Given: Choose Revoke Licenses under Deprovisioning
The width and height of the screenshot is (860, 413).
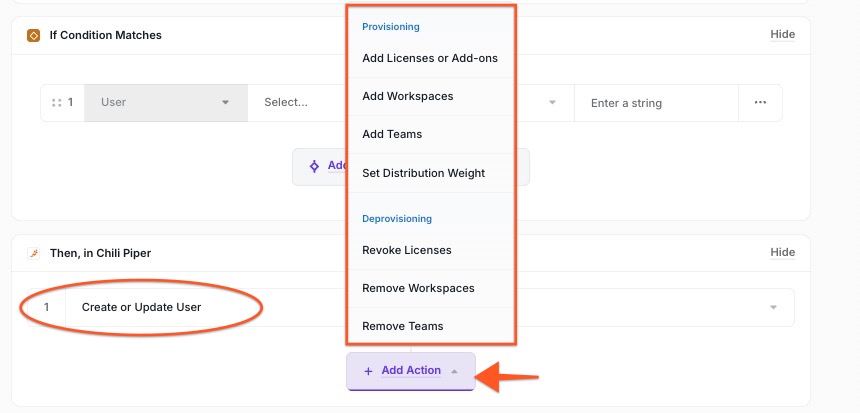Looking at the screenshot, I should tap(407, 250).
